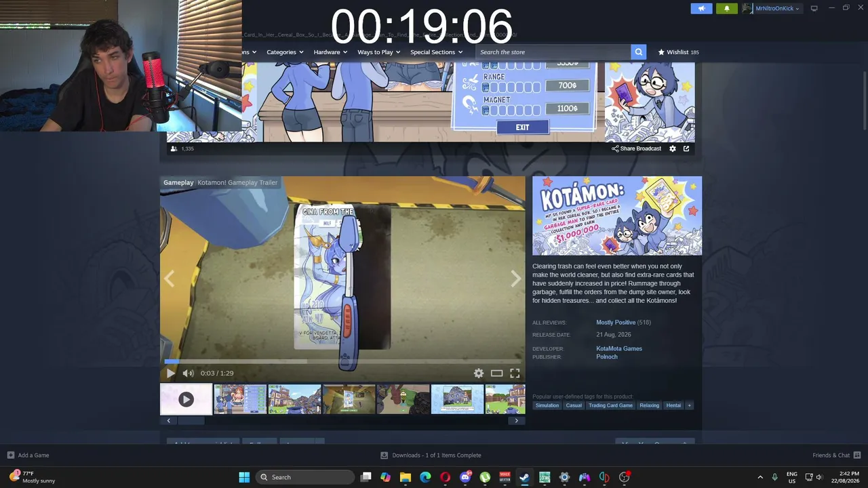The width and height of the screenshot is (868, 488).
Task: Click the trailer seek progress bar
Action: (x=342, y=361)
